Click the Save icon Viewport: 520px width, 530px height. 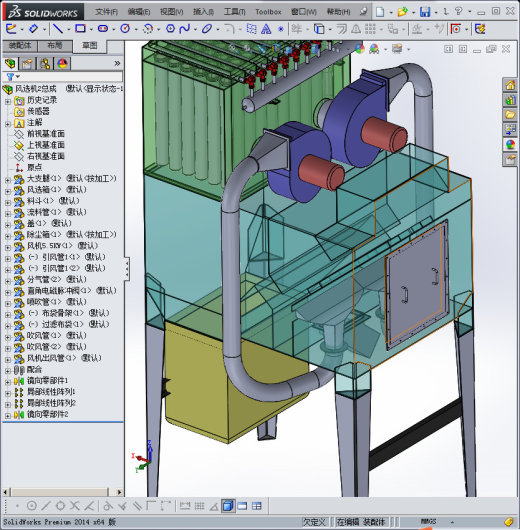pos(425,12)
